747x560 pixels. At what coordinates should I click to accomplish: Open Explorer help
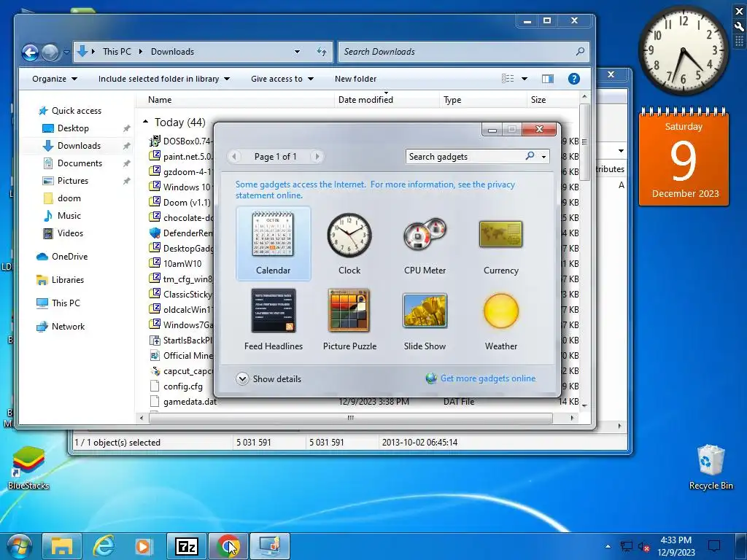[x=574, y=79]
